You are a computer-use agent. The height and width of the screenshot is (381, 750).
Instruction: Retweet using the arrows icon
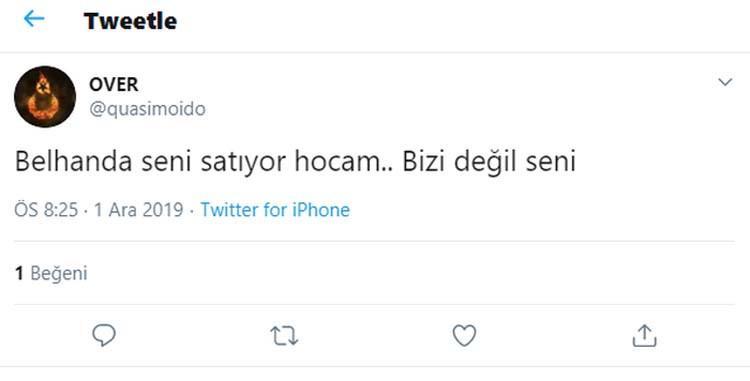click(284, 336)
